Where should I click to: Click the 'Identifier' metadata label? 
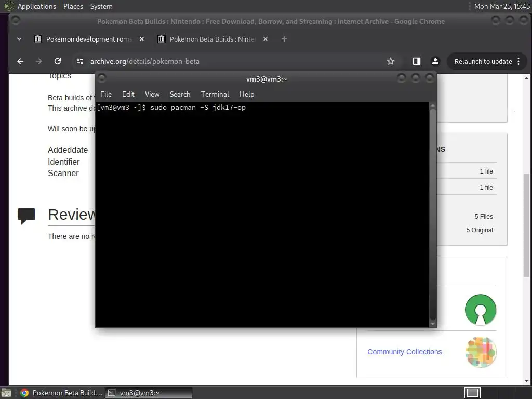click(x=64, y=162)
